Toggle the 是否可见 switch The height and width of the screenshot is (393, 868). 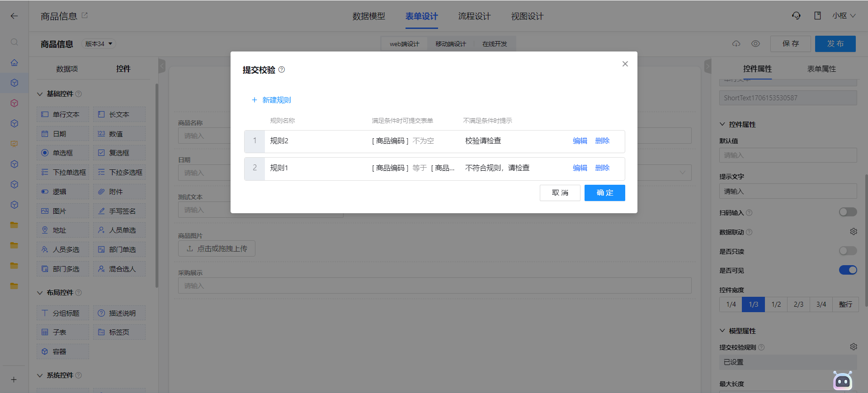pos(848,270)
